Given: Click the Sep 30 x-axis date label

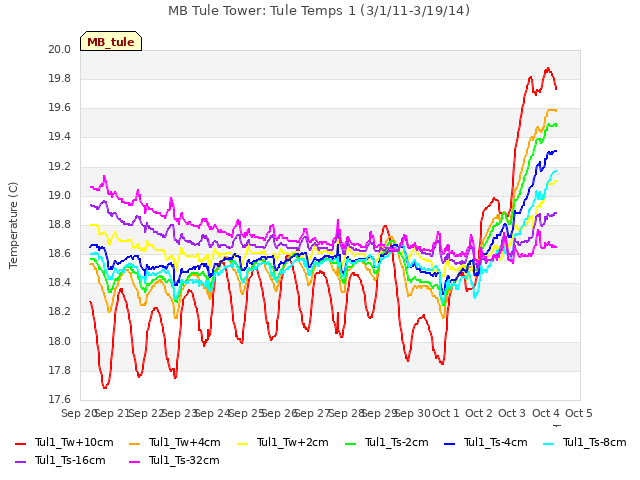Looking at the screenshot, I should click(412, 413).
